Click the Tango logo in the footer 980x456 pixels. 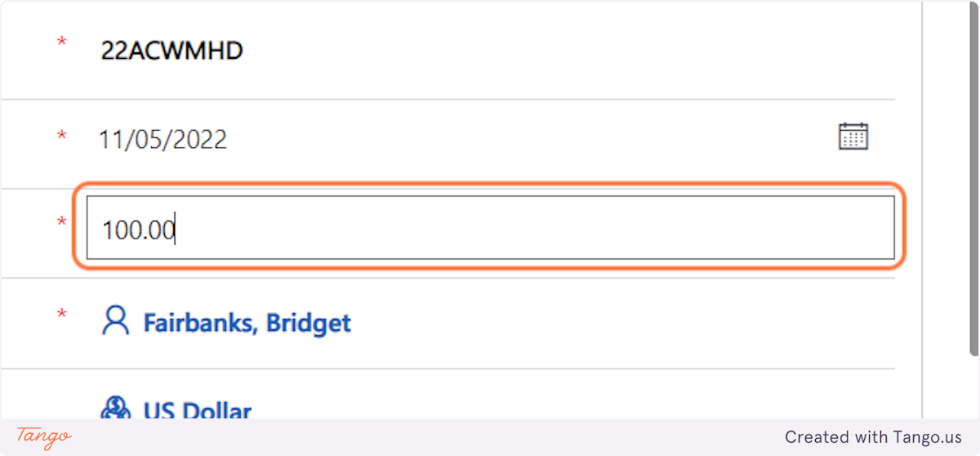point(43,436)
